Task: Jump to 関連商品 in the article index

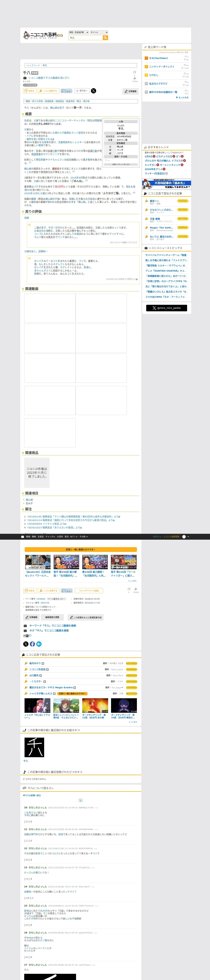Action: (60, 101)
